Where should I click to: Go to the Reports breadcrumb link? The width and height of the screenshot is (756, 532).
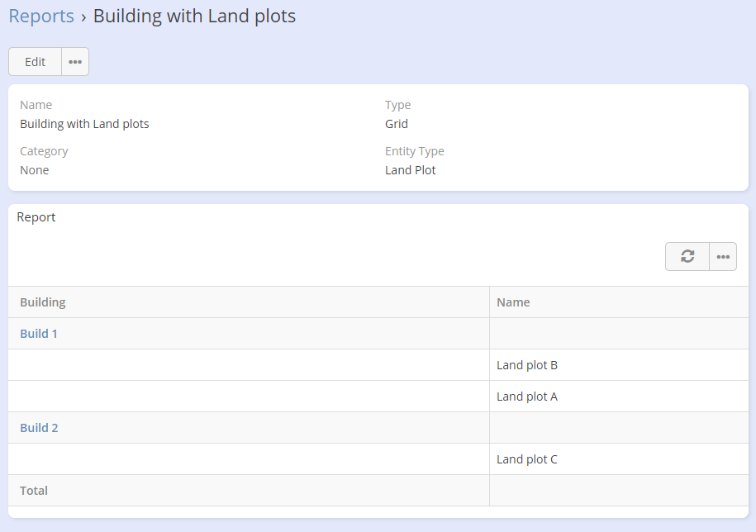point(41,16)
